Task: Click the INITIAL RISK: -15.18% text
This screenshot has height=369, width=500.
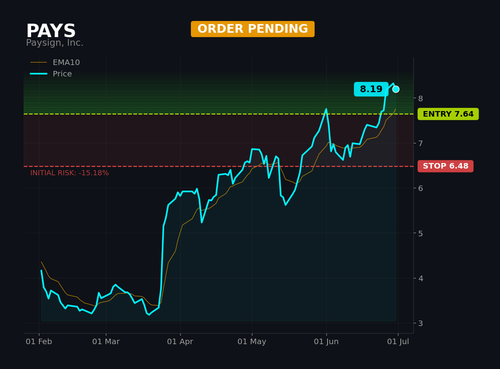Action: (x=69, y=173)
